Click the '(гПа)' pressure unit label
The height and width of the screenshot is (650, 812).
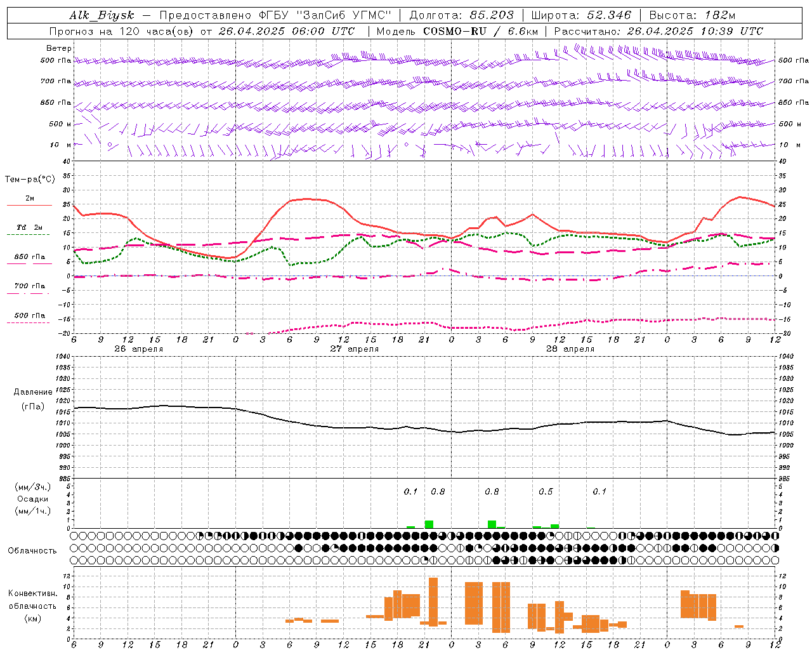point(32,407)
